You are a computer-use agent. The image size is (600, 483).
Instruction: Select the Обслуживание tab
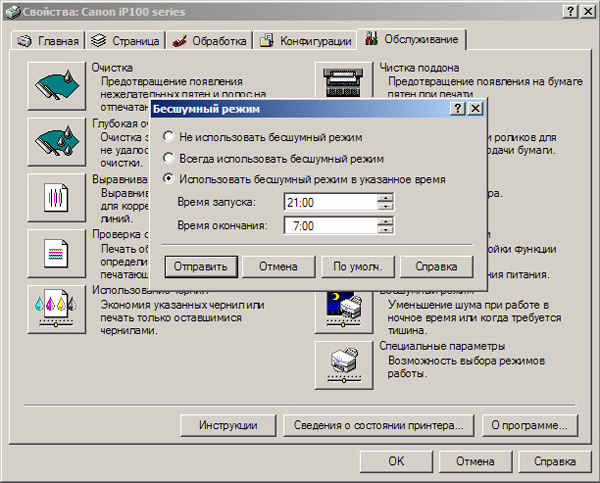[412, 39]
